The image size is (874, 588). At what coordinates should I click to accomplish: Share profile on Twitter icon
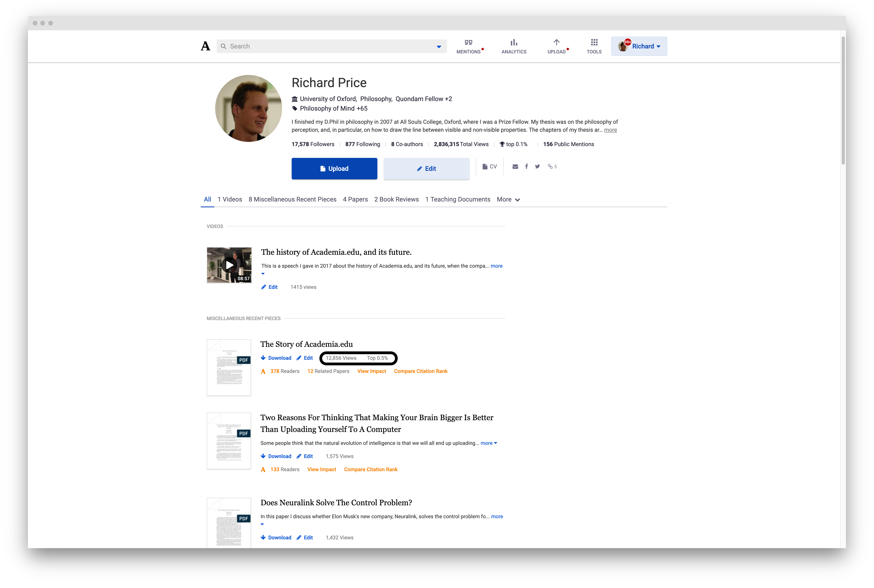pyautogui.click(x=537, y=166)
